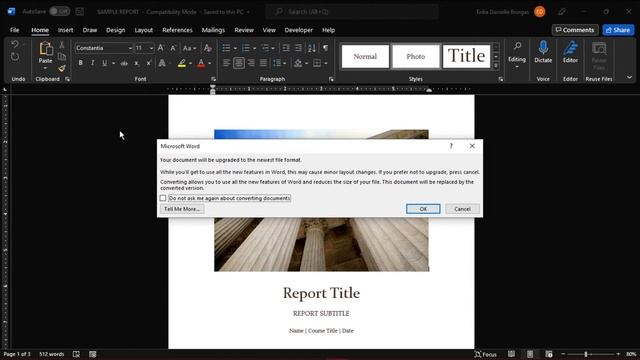The width and height of the screenshot is (640, 360).
Task: Toggle Bold formatting
Action: [x=80, y=63]
